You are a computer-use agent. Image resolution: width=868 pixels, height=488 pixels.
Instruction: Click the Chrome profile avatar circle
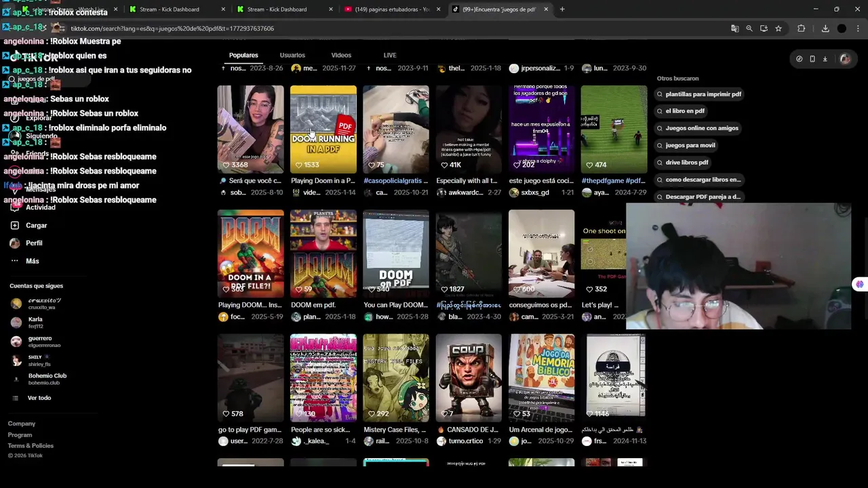coord(842,28)
